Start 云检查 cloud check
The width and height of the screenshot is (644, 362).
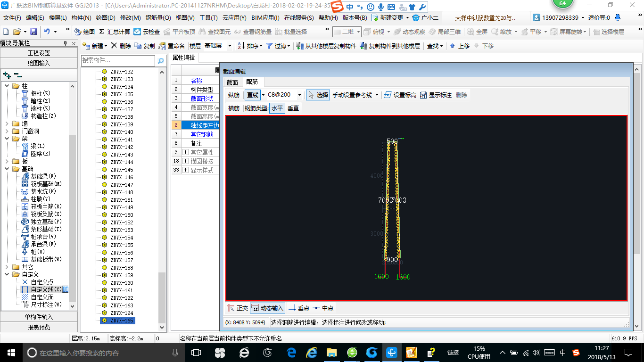coord(147,32)
